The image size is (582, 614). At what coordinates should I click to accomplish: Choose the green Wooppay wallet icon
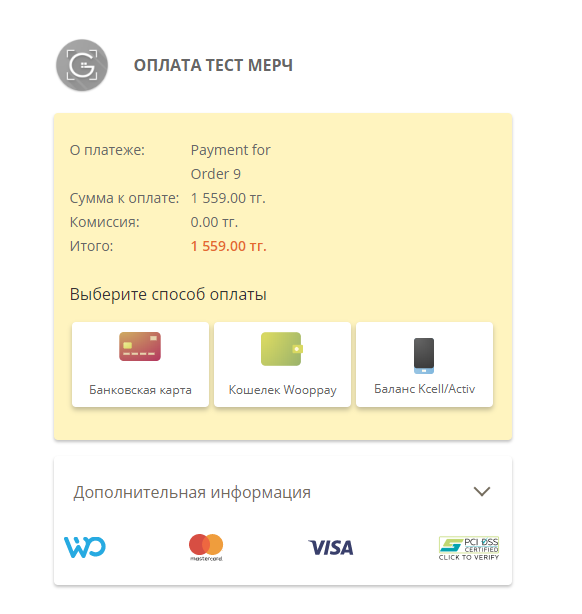point(282,349)
